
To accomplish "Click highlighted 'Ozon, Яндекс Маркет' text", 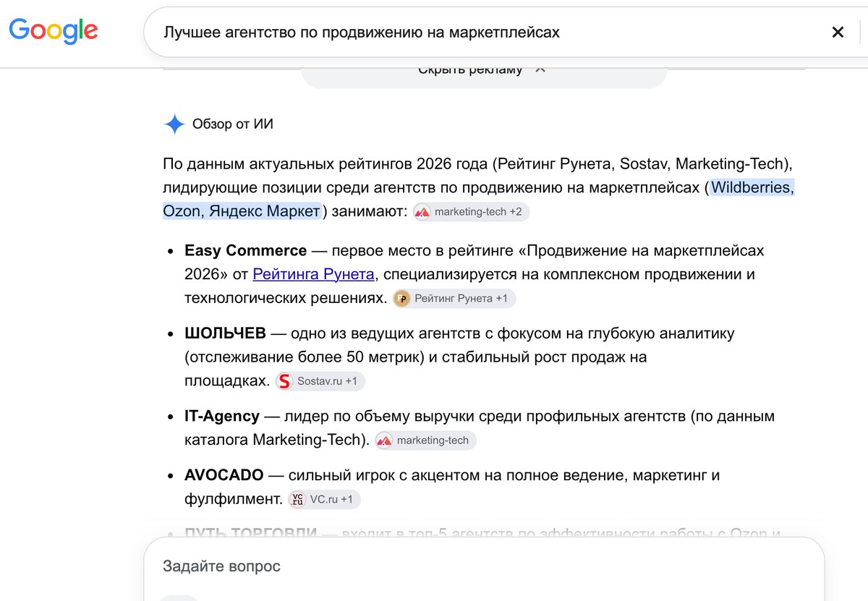I will click(242, 211).
